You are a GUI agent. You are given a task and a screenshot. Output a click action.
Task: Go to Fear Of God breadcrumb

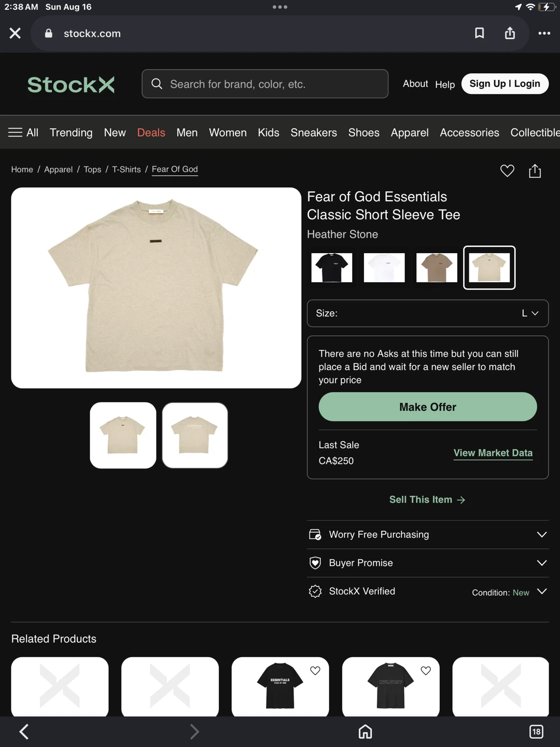point(175,170)
